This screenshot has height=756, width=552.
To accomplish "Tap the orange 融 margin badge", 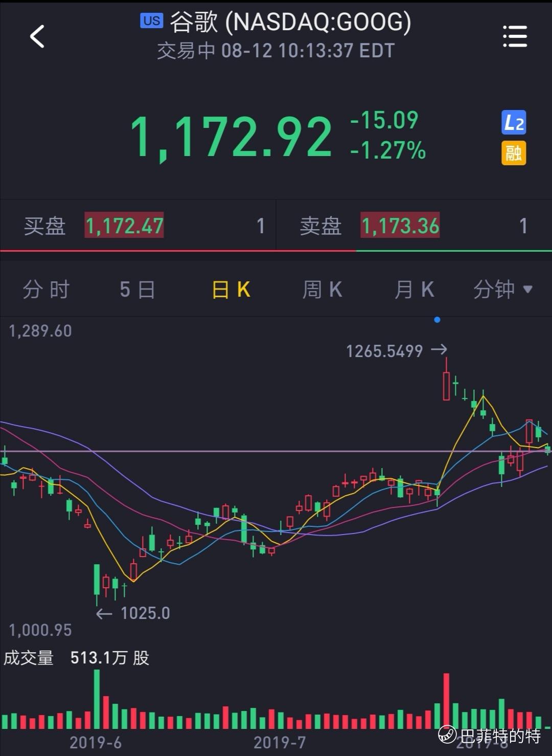I will 514,153.
